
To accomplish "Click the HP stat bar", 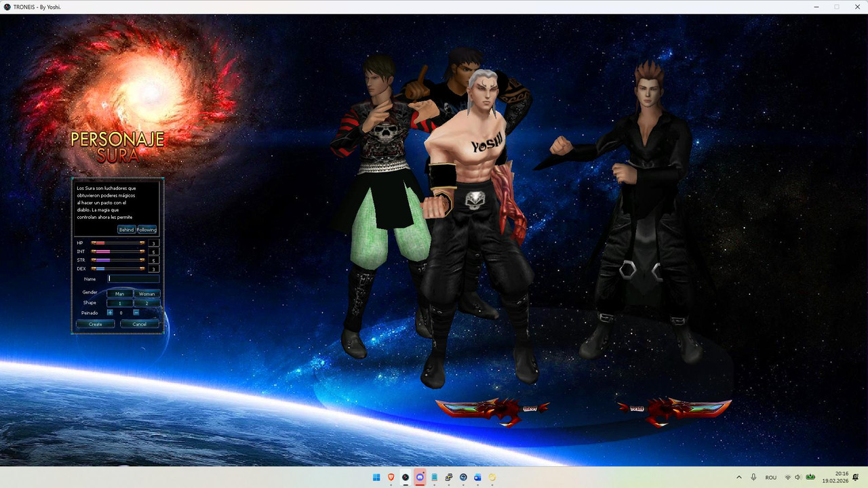I will 118,243.
